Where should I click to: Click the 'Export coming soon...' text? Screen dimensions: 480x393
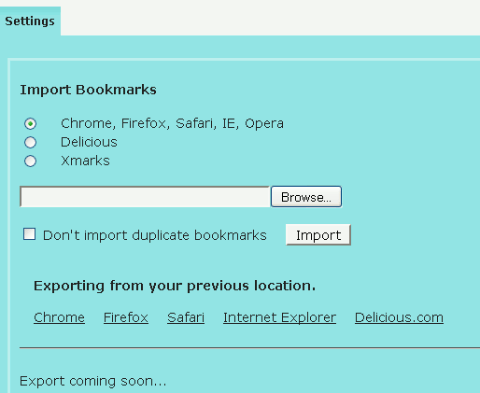[93, 381]
